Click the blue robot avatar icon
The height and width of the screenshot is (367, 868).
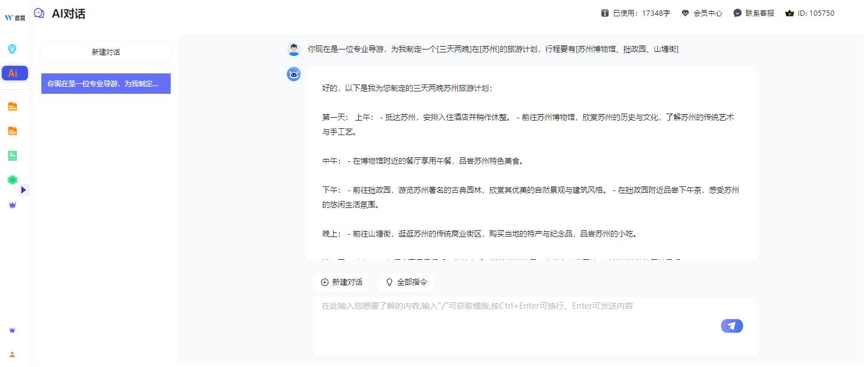(x=294, y=74)
